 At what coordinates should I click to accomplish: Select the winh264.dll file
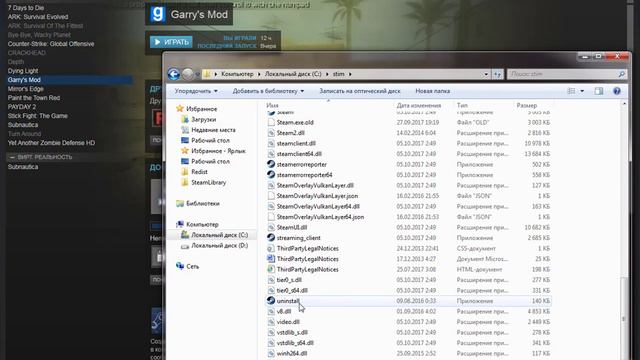[292, 353]
